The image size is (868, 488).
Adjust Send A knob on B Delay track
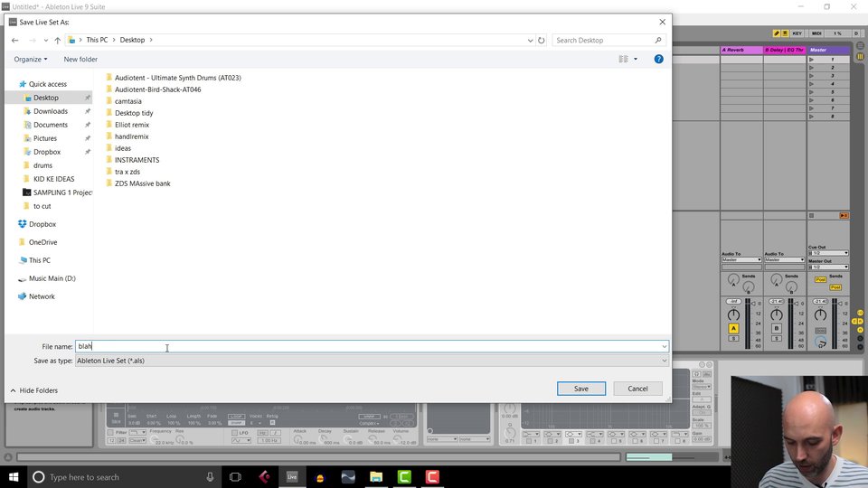(x=776, y=279)
